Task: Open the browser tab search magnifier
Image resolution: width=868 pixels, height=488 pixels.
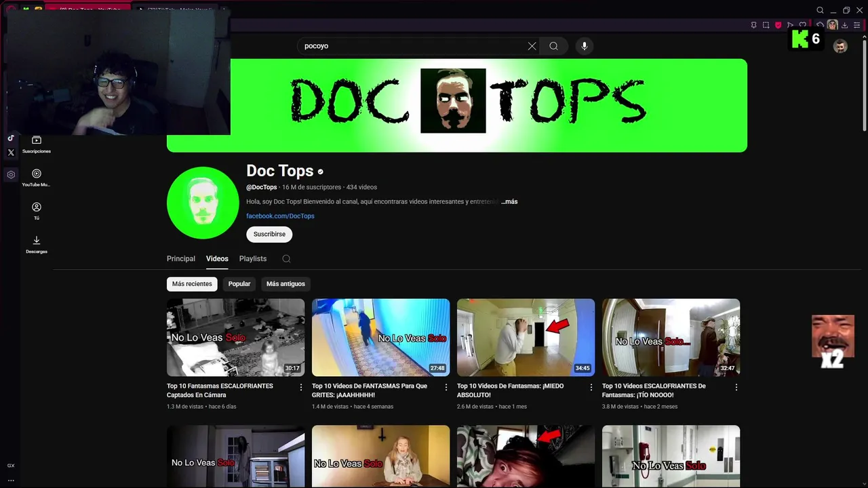Action: point(820,10)
